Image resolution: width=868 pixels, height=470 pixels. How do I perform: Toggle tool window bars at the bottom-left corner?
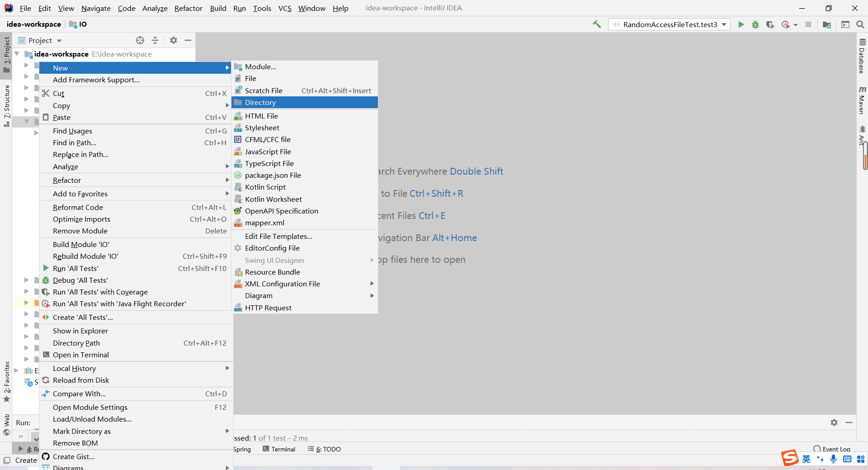coord(6,460)
